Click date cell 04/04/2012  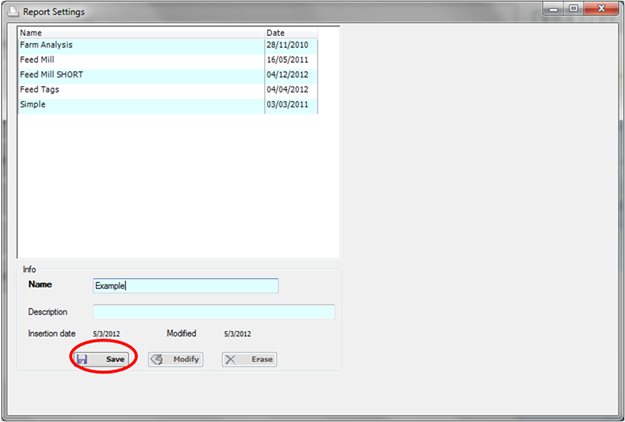click(291, 90)
